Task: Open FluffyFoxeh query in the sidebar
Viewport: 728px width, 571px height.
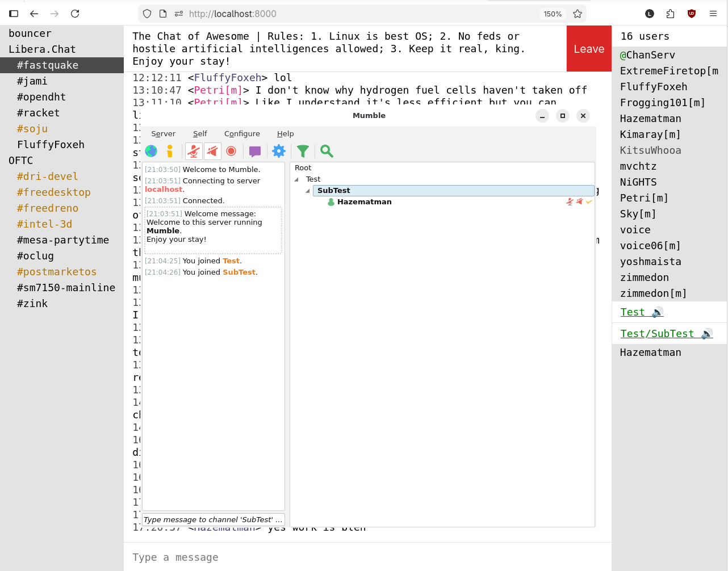Action: (x=62, y=145)
